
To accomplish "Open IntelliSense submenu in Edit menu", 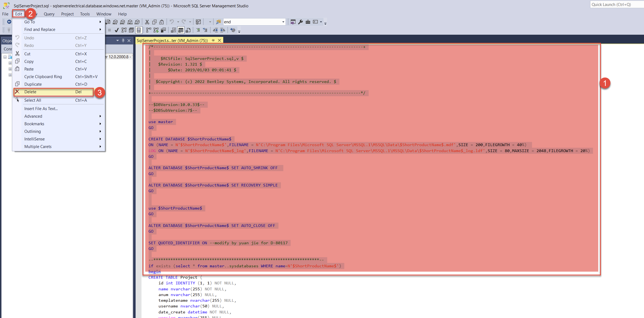I will click(x=59, y=139).
